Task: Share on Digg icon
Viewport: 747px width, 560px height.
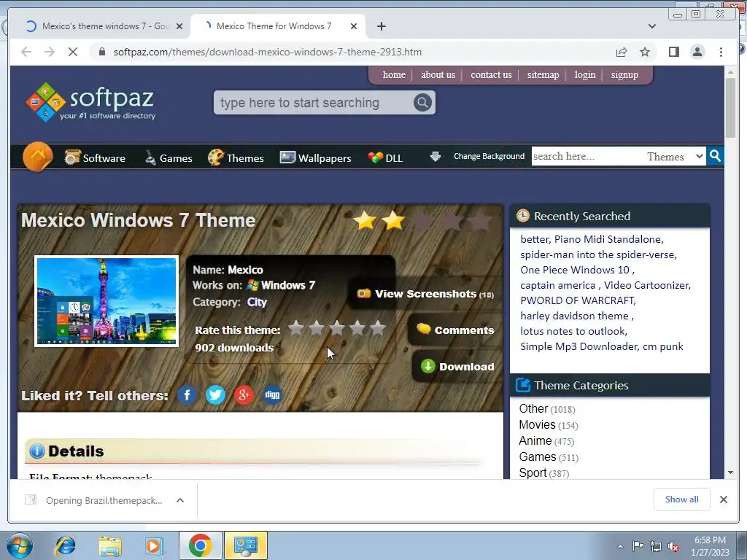Action: click(272, 394)
